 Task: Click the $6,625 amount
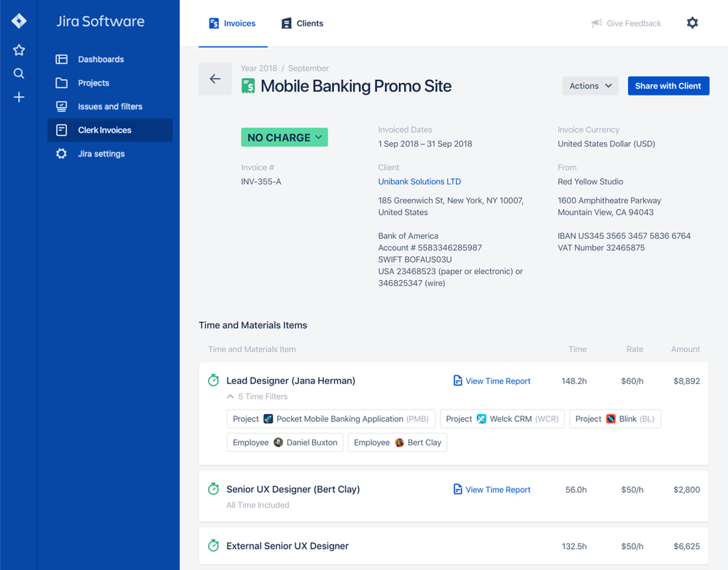(x=686, y=547)
